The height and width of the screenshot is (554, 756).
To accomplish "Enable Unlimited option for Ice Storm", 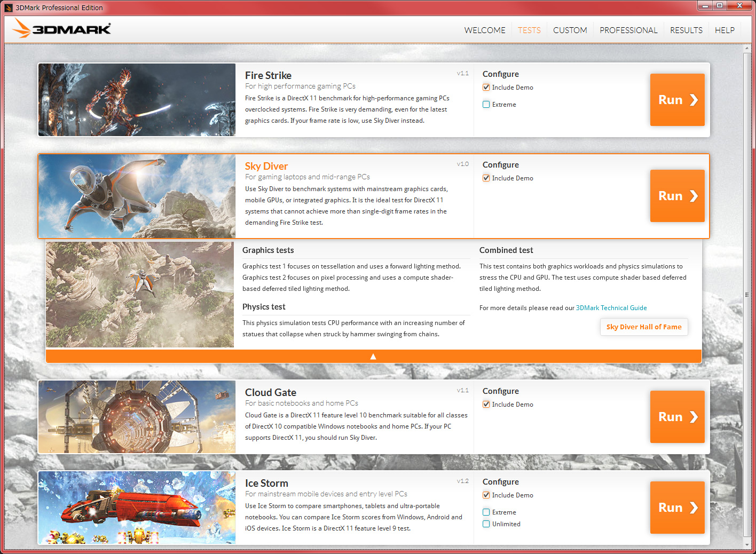I will [x=486, y=524].
